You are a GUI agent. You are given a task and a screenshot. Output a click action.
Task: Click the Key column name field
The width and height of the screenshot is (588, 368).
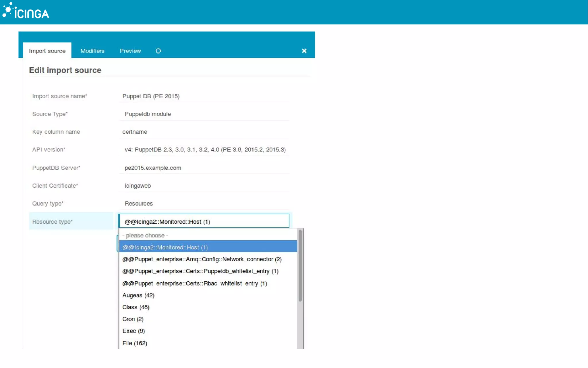coord(204,132)
